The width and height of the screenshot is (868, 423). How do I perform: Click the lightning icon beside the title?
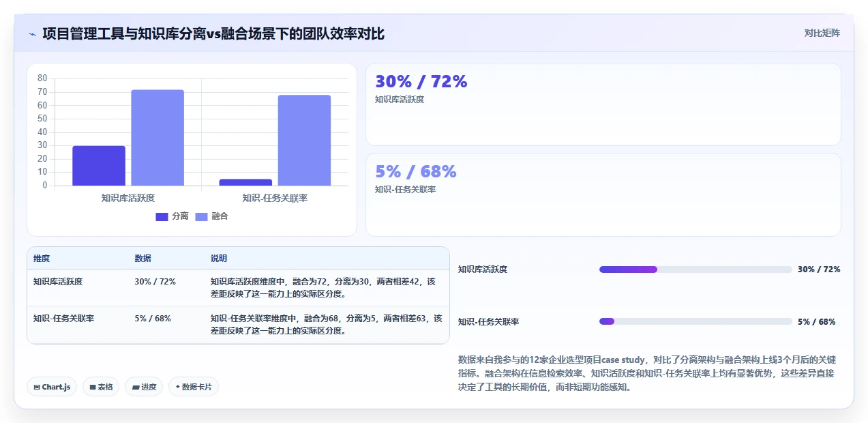click(x=32, y=34)
